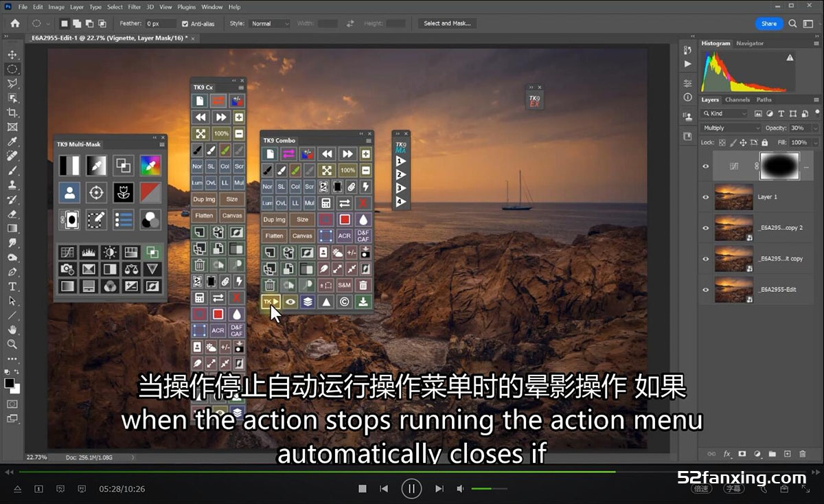Delete layer using the Layers panel trash icon
The image size is (824, 504).
point(802,454)
